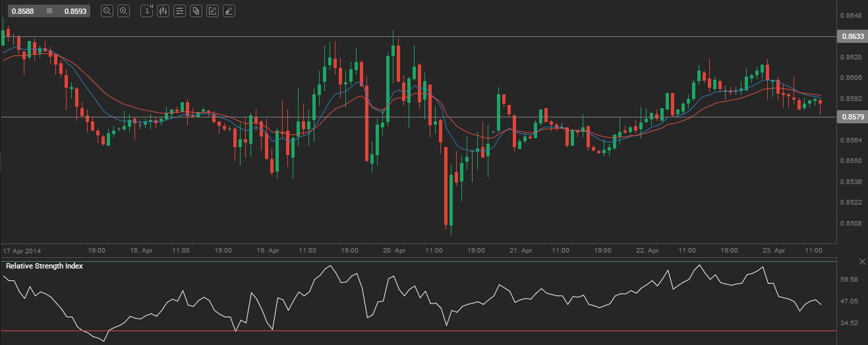The image size is (868, 345).
Task: Click the 23. Apr time axis label
Action: [774, 251]
